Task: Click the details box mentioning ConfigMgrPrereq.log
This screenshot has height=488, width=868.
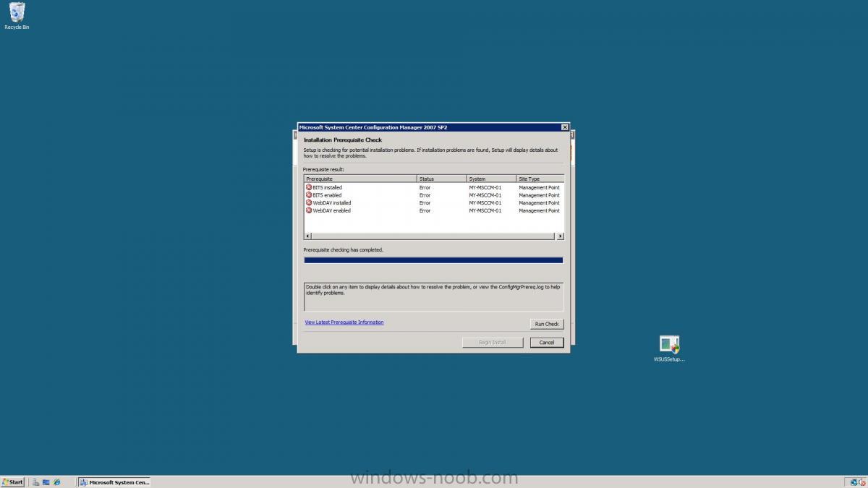Action: (x=433, y=297)
